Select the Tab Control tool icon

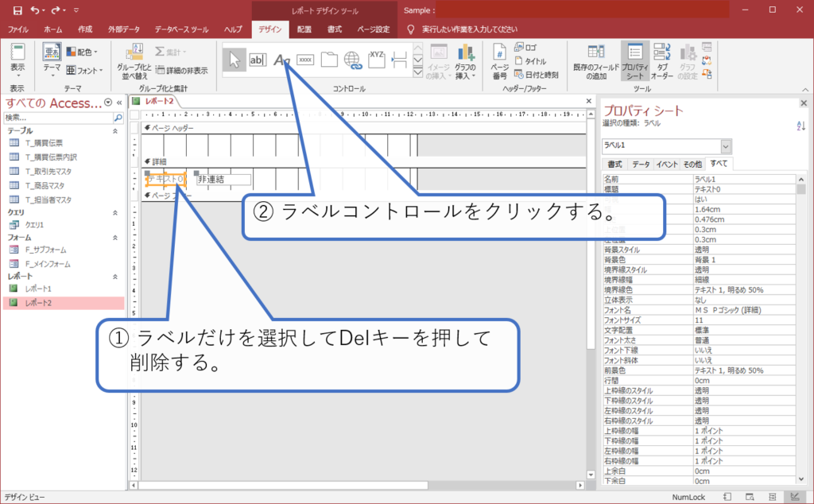click(x=329, y=60)
